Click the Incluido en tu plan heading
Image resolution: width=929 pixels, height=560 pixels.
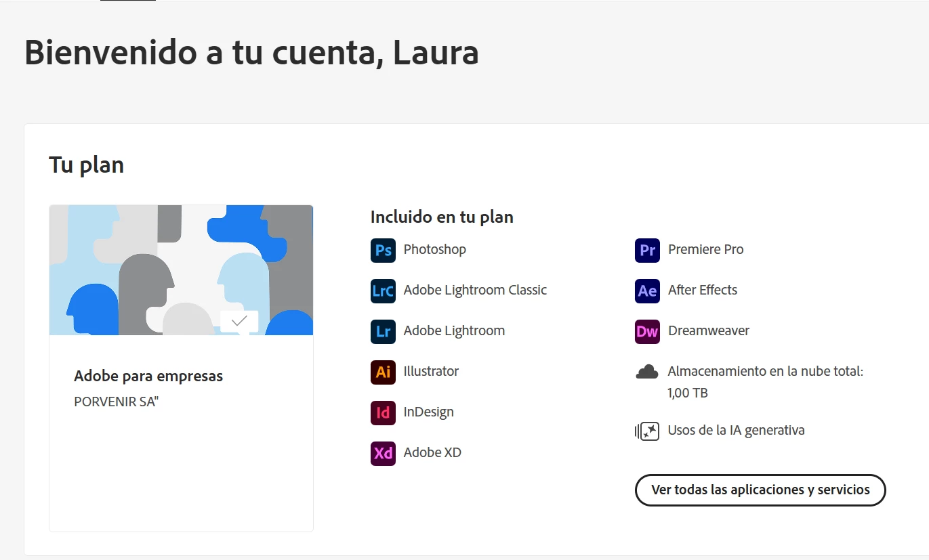click(x=442, y=217)
